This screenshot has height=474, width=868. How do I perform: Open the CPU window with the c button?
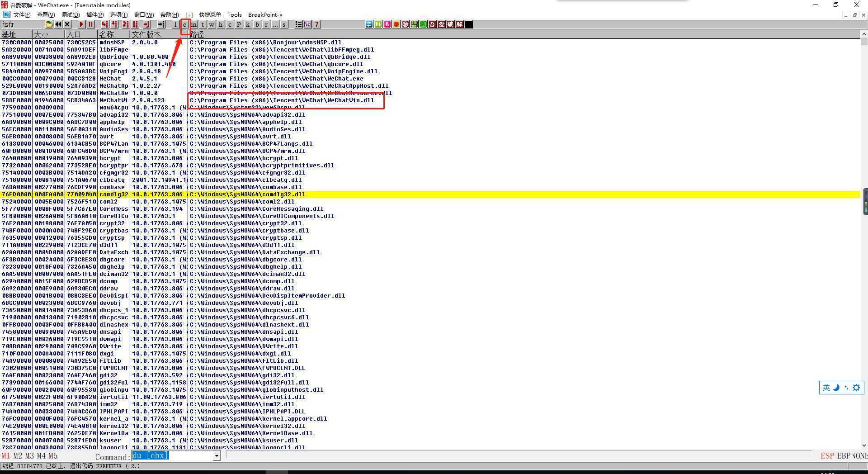click(x=230, y=24)
